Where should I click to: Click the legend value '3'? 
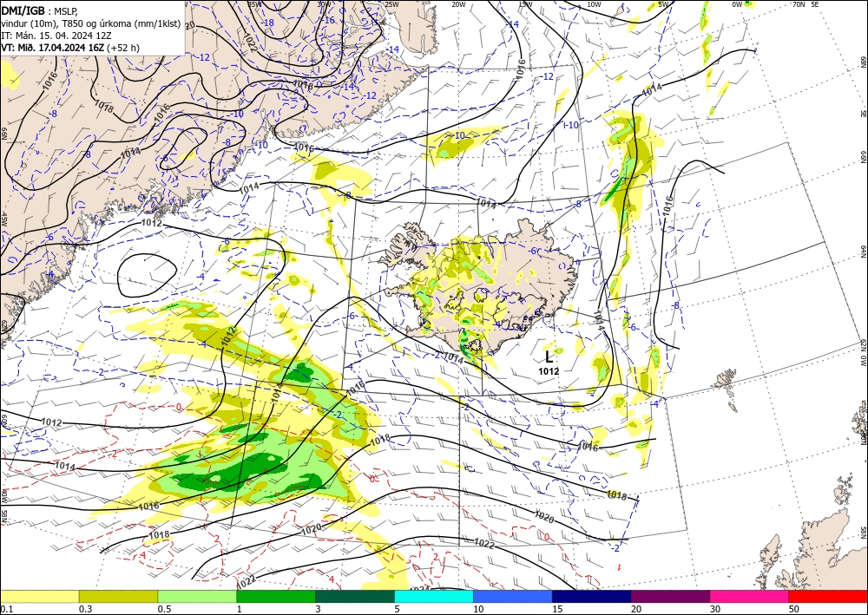[318, 609]
